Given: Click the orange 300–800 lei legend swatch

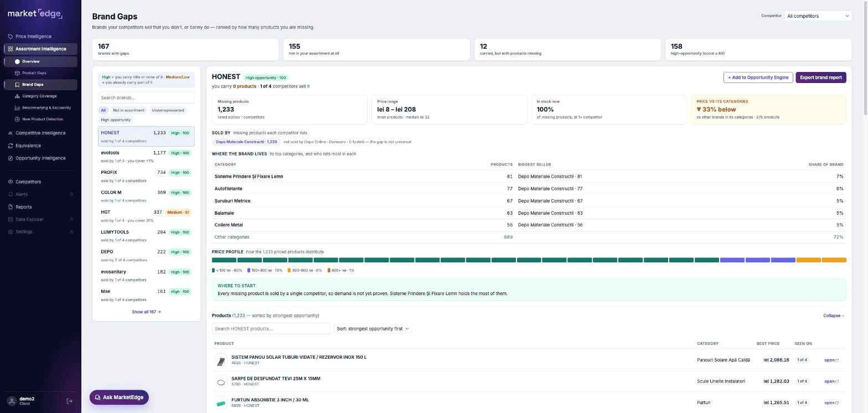Looking at the screenshot, I should pyautogui.click(x=289, y=271).
